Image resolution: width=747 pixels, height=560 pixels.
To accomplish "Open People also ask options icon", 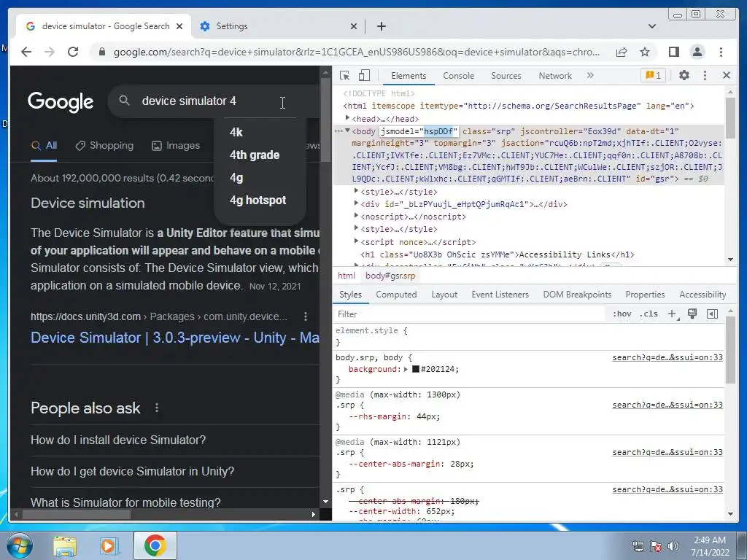I will pos(157,408).
